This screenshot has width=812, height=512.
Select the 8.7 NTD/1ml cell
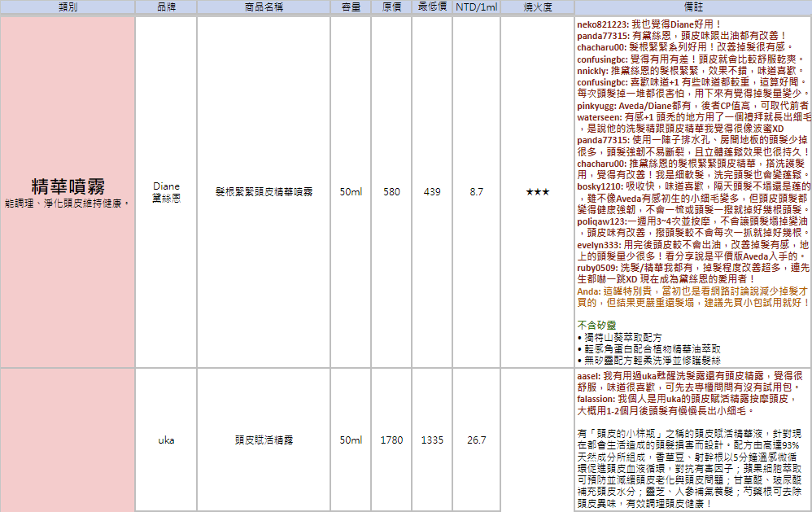477,192
